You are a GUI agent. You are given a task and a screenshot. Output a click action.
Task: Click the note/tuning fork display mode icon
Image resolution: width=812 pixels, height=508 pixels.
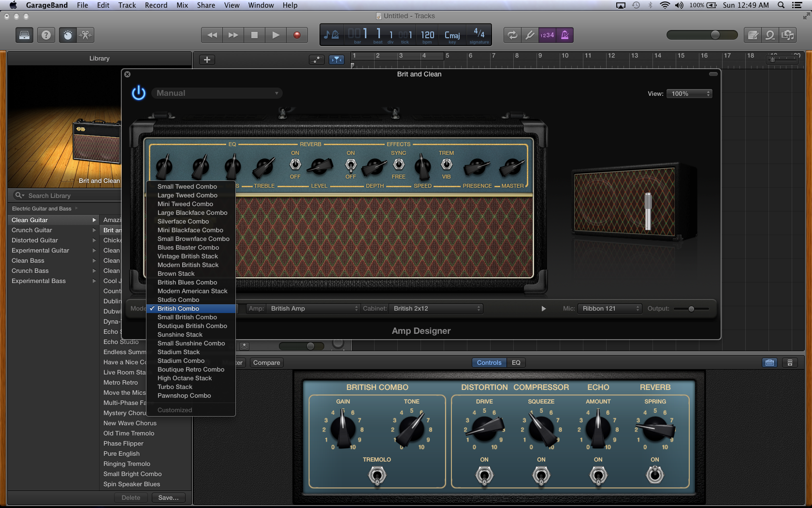(x=331, y=35)
